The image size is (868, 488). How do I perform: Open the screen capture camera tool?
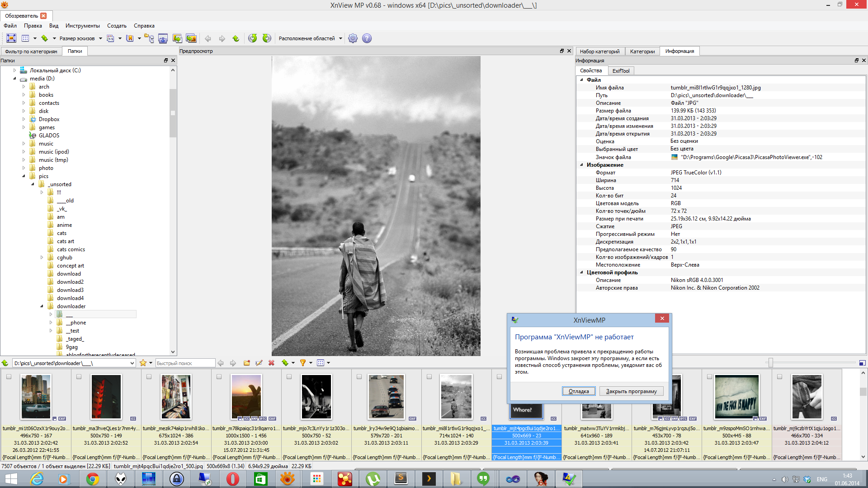(x=163, y=38)
